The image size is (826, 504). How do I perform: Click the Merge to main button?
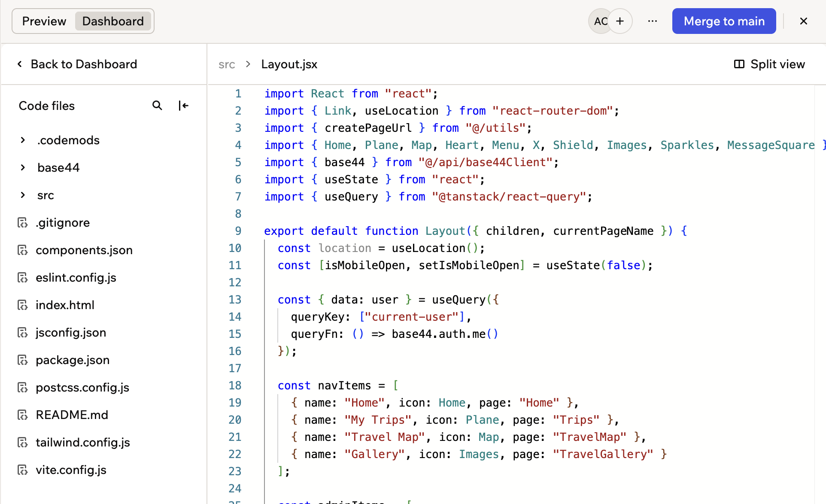tap(724, 21)
